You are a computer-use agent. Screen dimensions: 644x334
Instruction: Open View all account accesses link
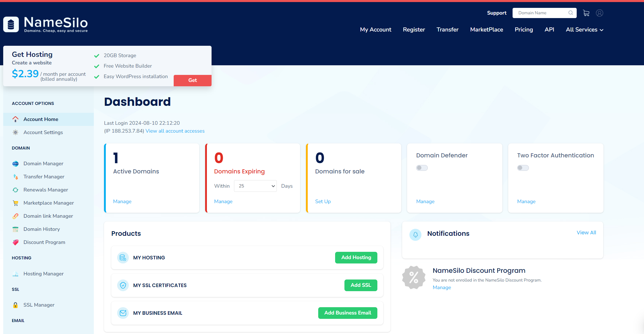pyautogui.click(x=175, y=131)
